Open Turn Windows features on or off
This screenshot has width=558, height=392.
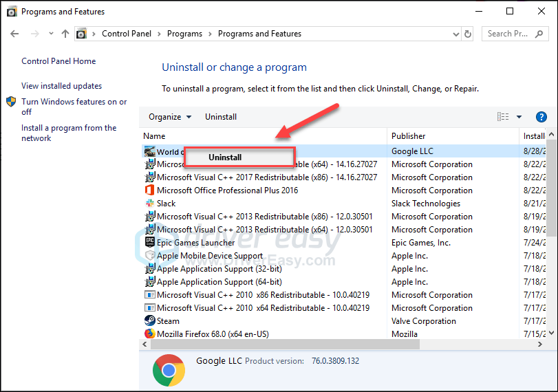click(74, 107)
